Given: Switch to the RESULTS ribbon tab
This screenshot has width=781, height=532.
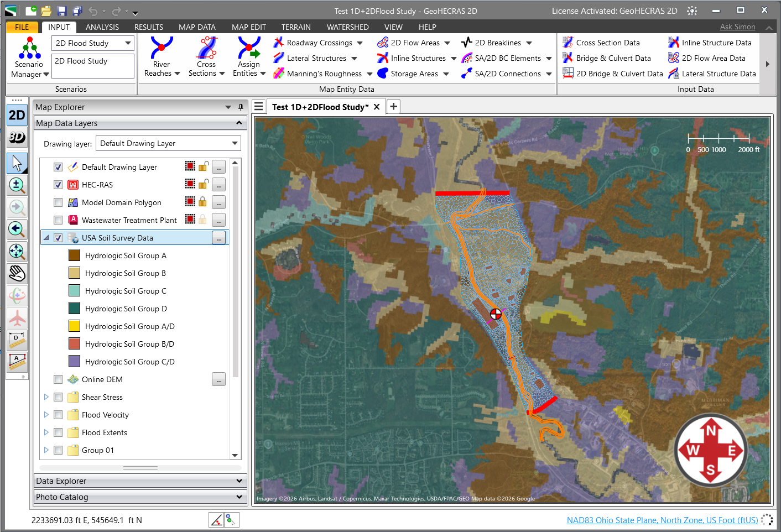Looking at the screenshot, I should coord(149,27).
